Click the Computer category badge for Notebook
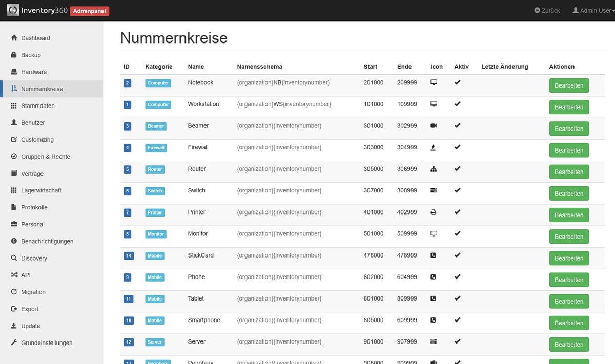The height and width of the screenshot is (364, 615). (x=158, y=83)
